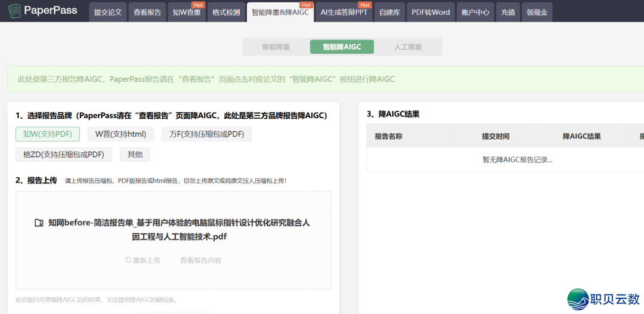Image resolution: width=644 pixels, height=314 pixels.
Task: Choose report brand 知W(支持PDF)
Action: pyautogui.click(x=48, y=134)
